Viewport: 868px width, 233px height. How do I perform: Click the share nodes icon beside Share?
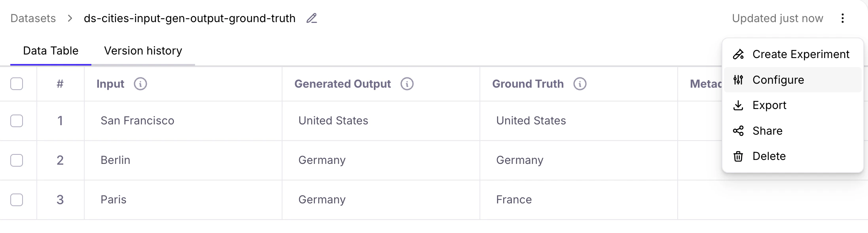pyautogui.click(x=738, y=130)
